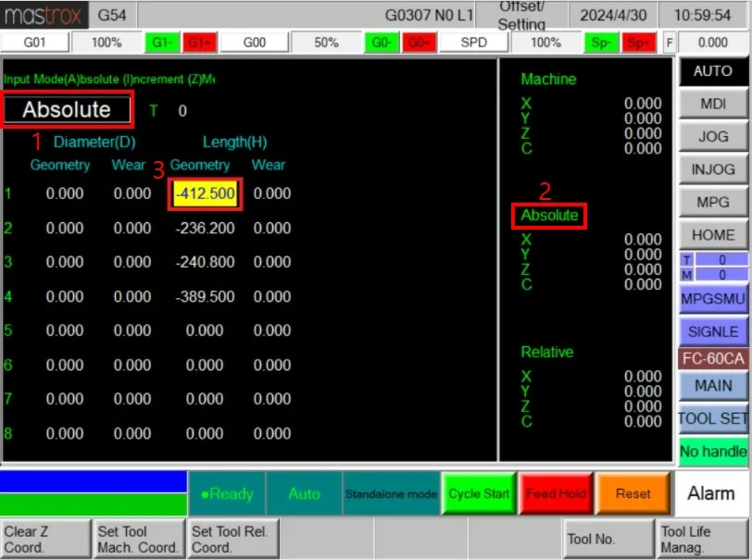Increase G01 feed rate with G1+ button
This screenshot has height=560, width=752.
click(199, 43)
